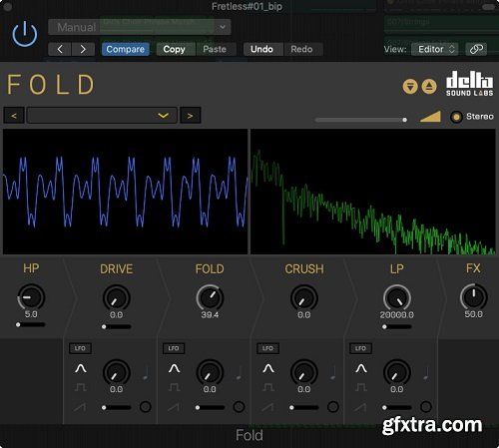
Task: Click the CRUSH LFO rate knob
Action: (x=304, y=372)
